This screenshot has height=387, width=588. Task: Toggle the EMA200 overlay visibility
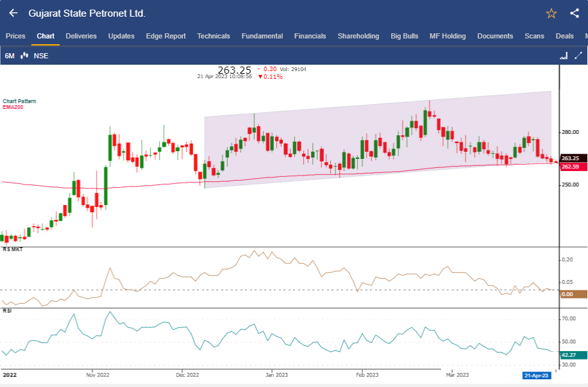click(x=12, y=107)
